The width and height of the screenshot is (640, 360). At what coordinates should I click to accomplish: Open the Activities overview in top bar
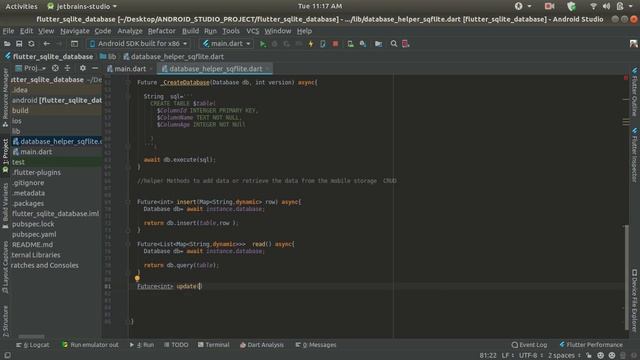(21, 6)
